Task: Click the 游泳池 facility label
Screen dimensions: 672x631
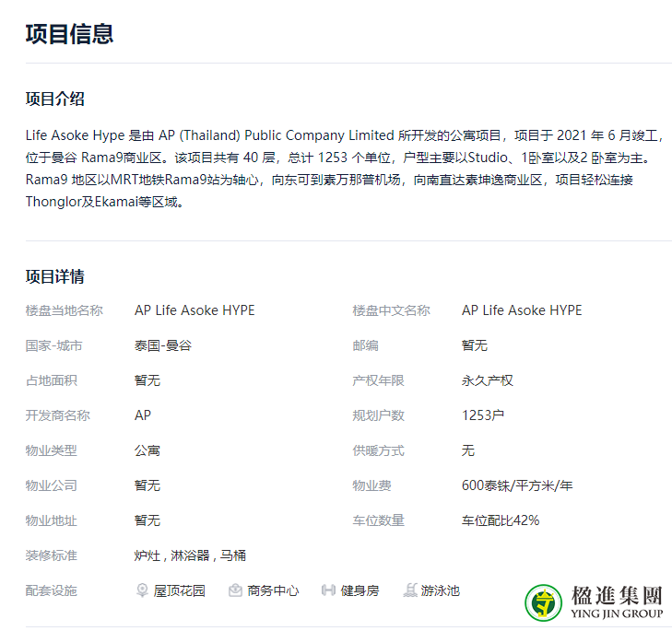Action: click(440, 591)
